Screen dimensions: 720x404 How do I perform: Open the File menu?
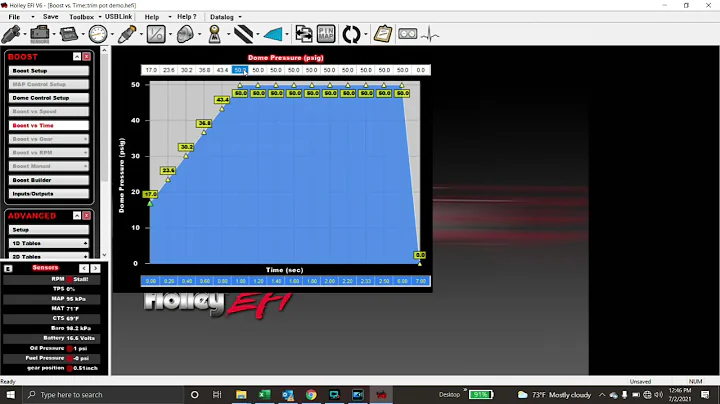click(x=14, y=17)
